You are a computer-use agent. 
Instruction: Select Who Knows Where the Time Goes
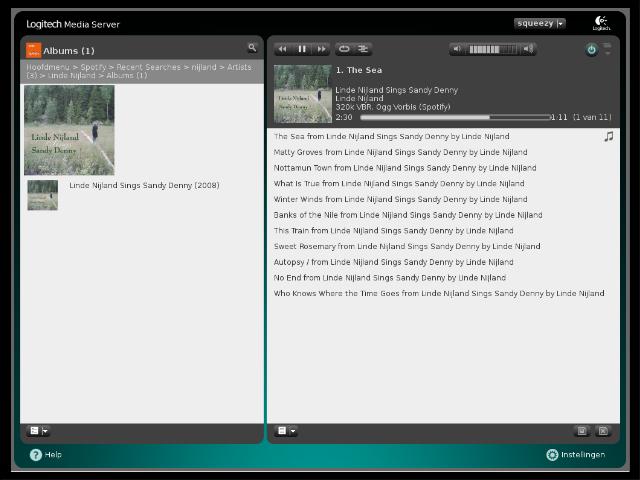point(439,293)
